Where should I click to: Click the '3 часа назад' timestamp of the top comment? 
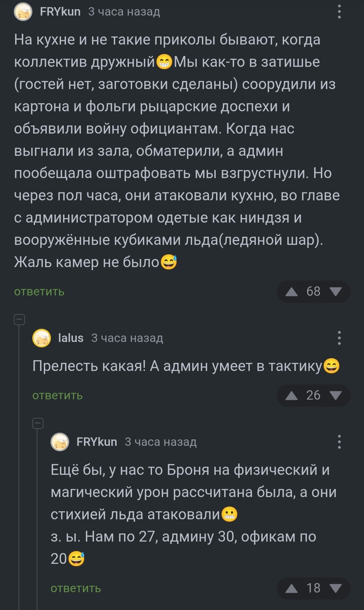tap(123, 11)
